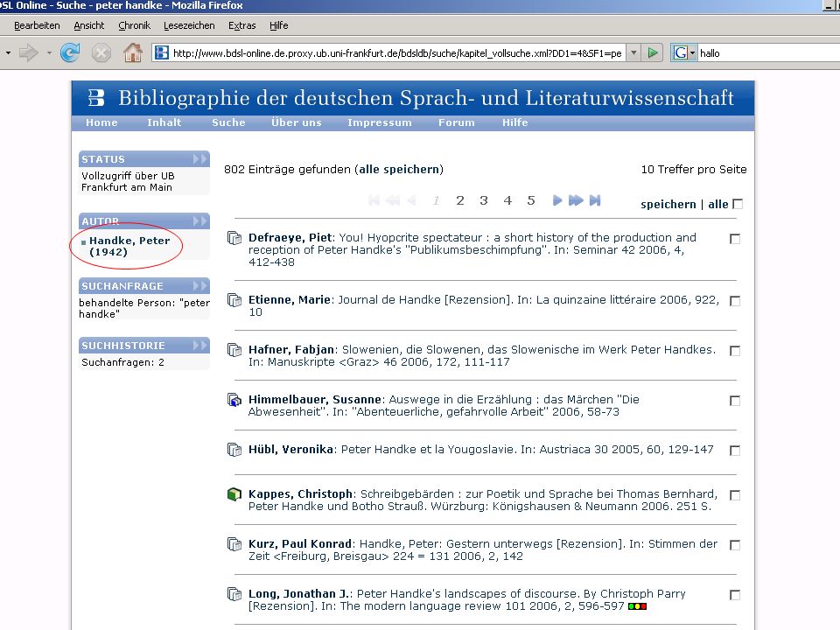Screen dimensions: 840x630
Task: Click the page icon in the address bar
Action: [161, 52]
